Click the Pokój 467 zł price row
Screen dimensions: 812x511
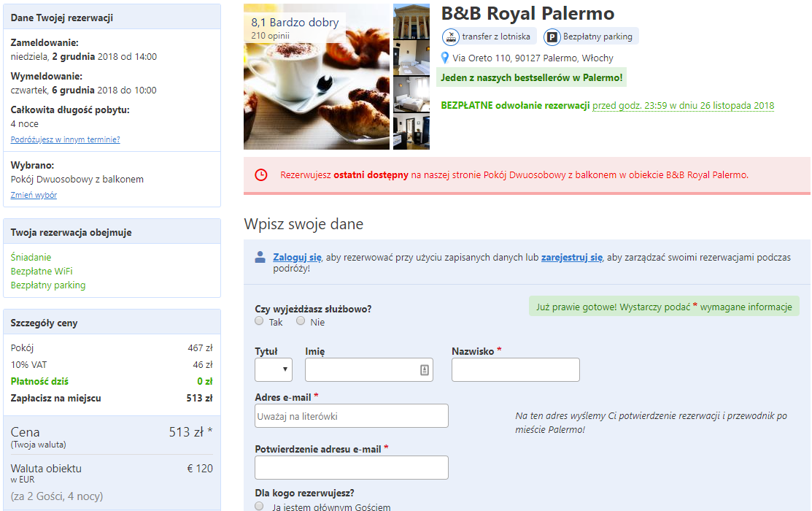tap(112, 347)
